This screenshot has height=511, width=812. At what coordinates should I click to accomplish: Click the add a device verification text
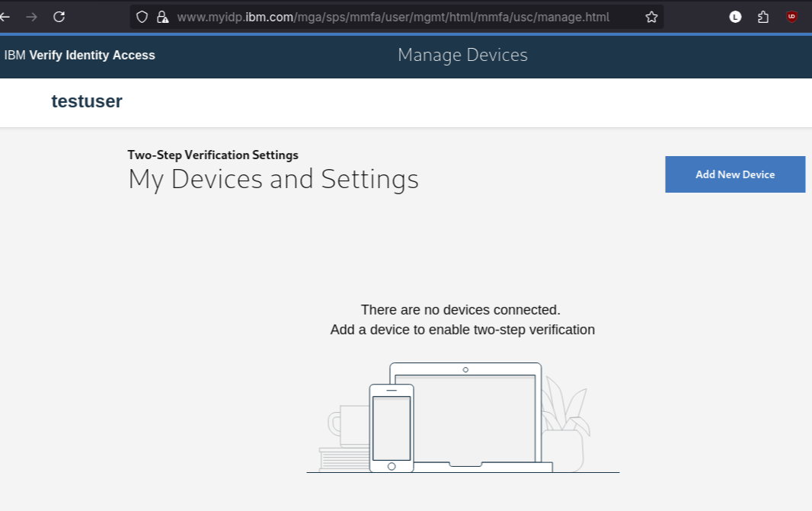(462, 329)
